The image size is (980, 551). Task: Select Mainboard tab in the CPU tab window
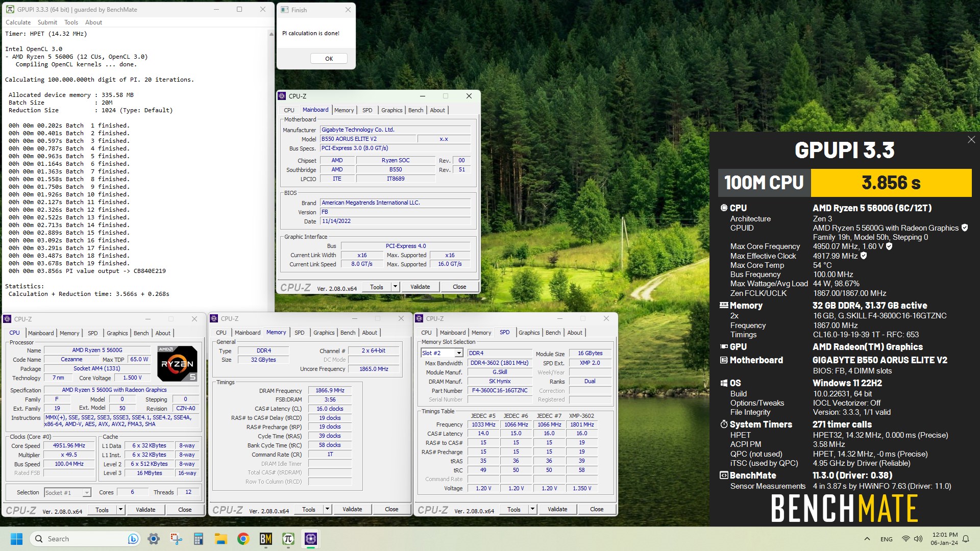coord(41,333)
